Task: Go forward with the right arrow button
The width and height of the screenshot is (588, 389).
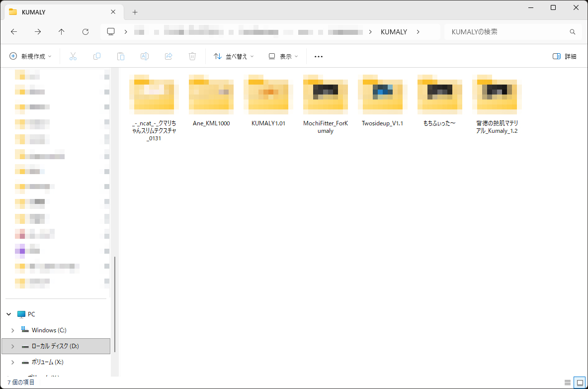Action: (38, 32)
